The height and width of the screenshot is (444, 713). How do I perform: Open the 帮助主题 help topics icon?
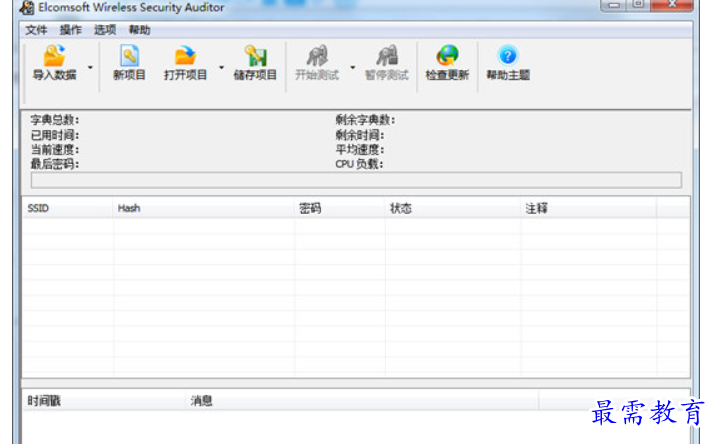(508, 56)
